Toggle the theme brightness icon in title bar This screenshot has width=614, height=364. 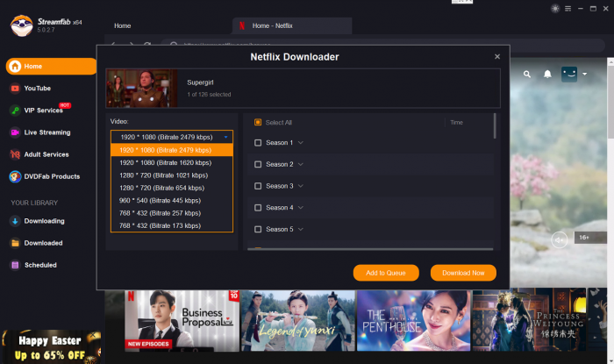[x=555, y=9]
